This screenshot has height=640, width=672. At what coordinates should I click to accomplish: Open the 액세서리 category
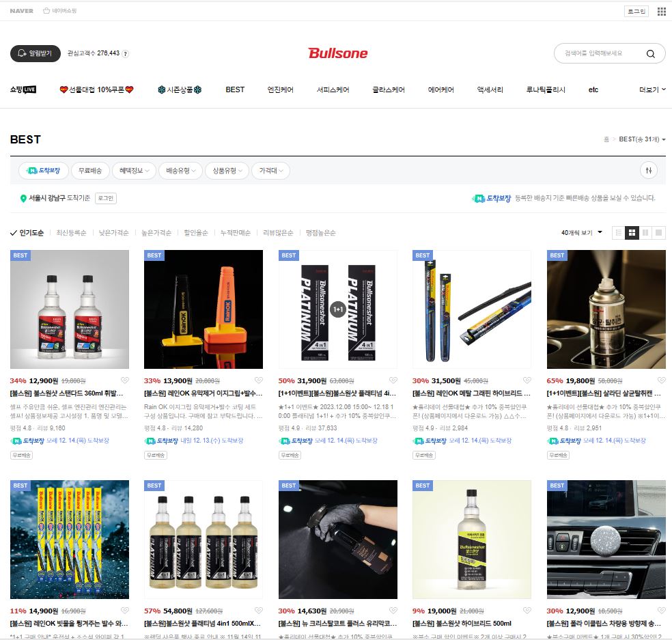click(490, 89)
